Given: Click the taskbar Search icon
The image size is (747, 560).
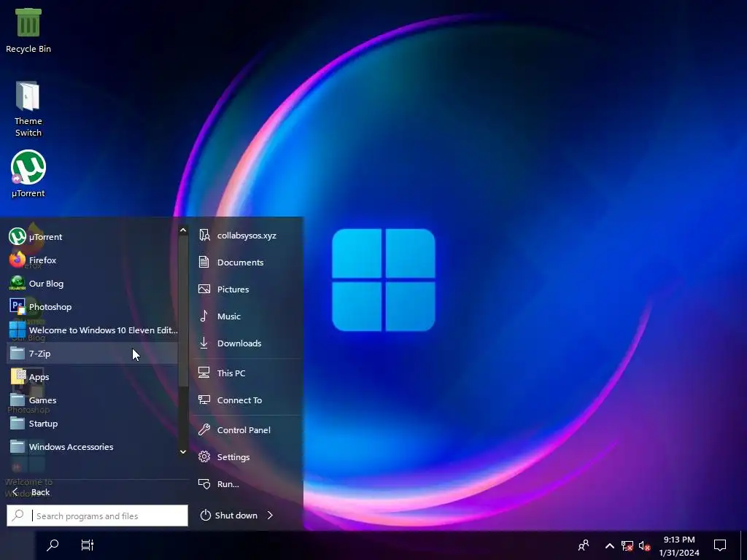Looking at the screenshot, I should click(x=53, y=545).
